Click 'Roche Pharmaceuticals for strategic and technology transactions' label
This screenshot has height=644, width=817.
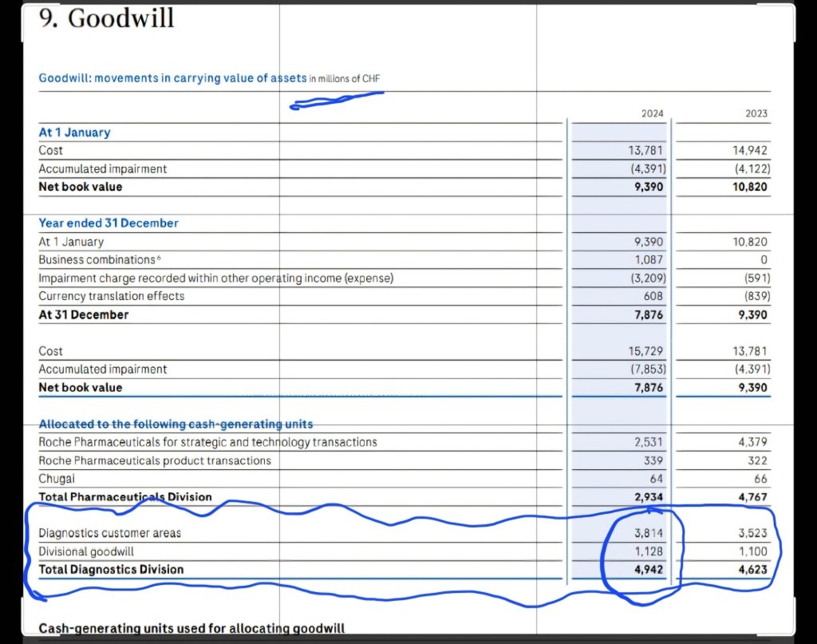208,442
